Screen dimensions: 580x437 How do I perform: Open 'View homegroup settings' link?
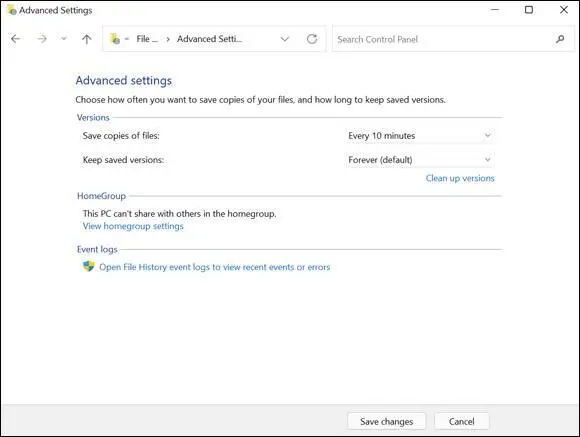(133, 226)
